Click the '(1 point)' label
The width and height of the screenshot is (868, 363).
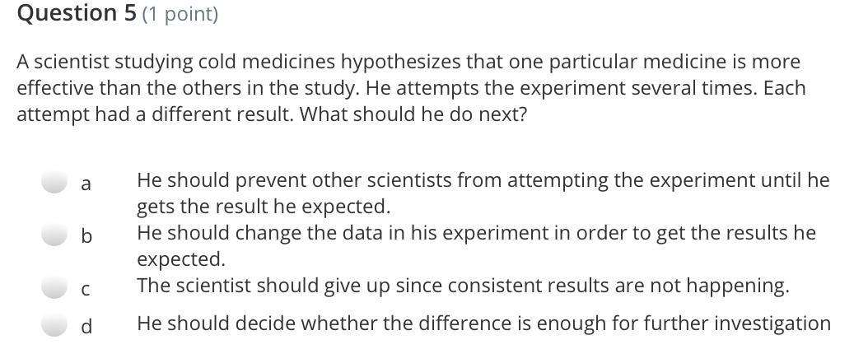point(180,14)
